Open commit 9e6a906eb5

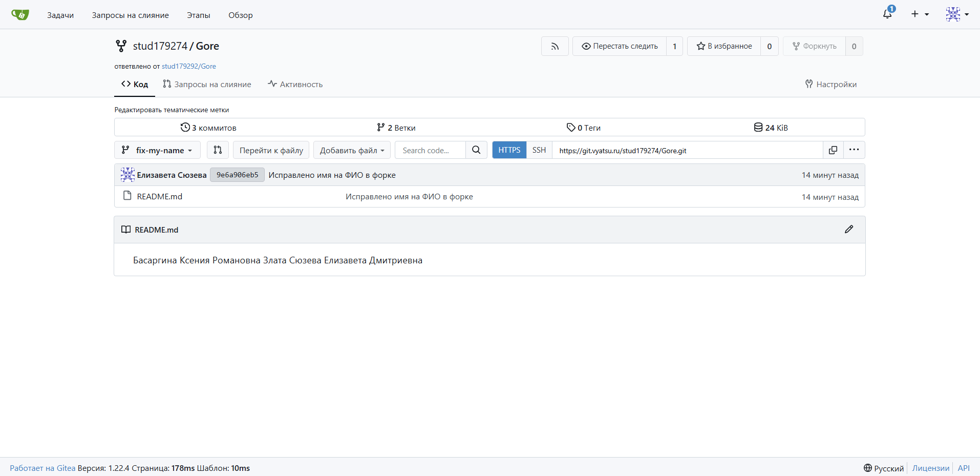coord(237,175)
